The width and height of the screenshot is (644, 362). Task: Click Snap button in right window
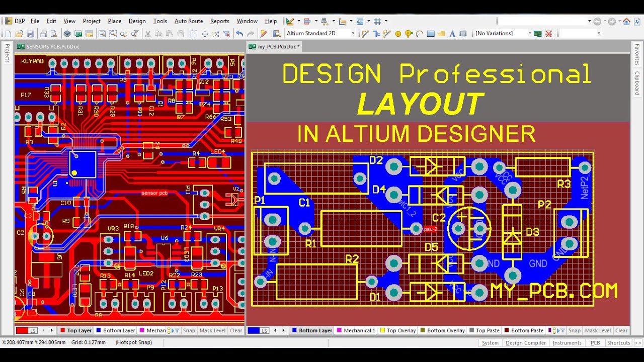tap(574, 330)
